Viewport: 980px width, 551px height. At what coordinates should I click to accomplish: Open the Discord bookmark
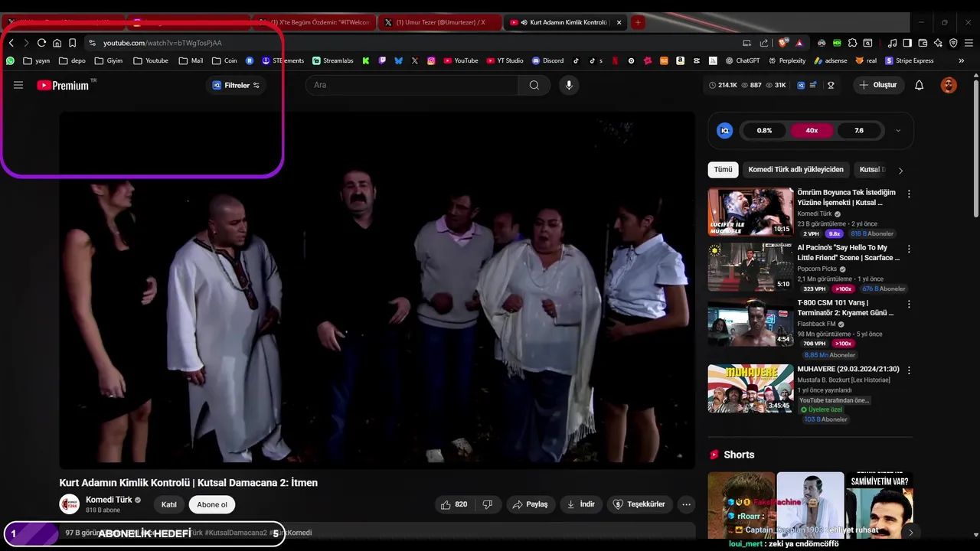(x=547, y=60)
